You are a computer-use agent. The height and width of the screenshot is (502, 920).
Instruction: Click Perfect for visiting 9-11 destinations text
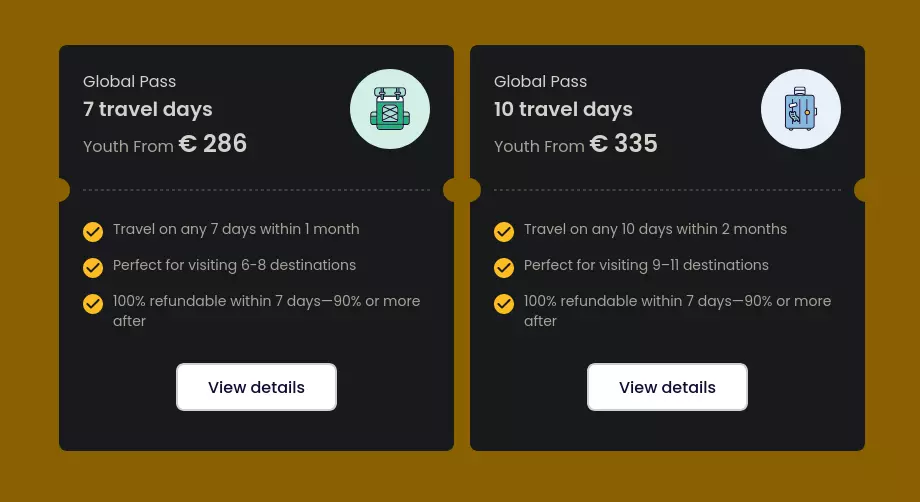pos(646,265)
